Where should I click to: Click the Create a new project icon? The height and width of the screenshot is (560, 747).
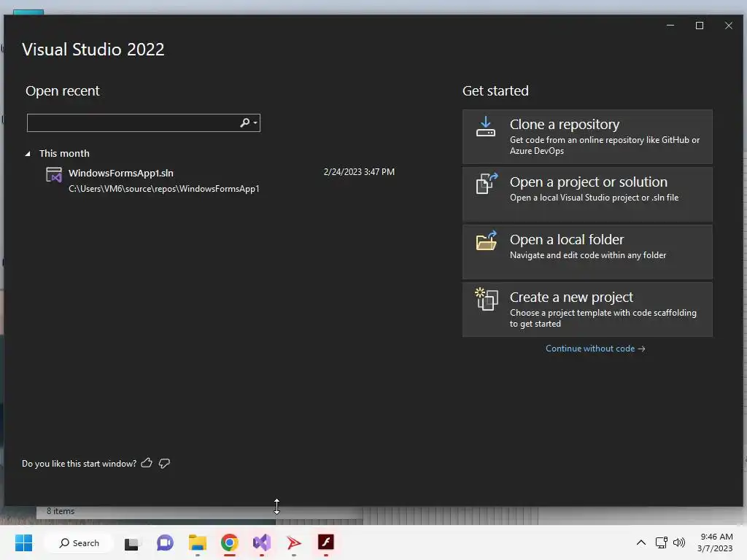487,299
